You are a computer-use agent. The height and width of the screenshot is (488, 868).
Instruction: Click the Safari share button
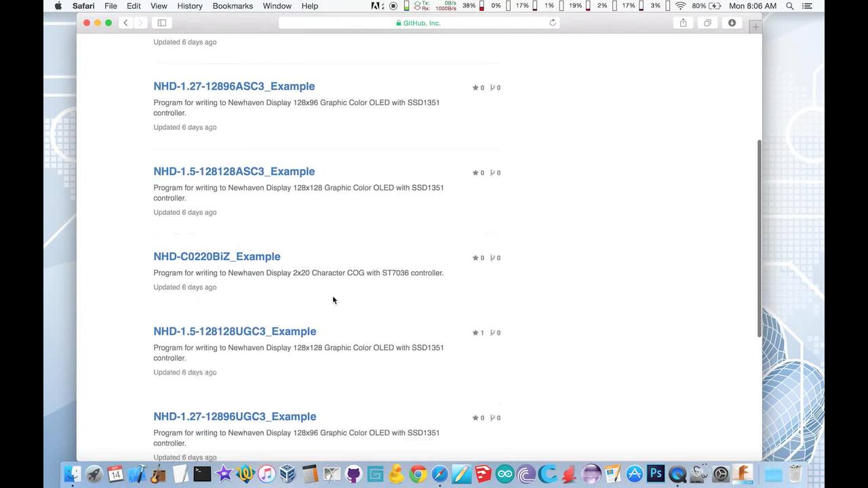(x=683, y=23)
